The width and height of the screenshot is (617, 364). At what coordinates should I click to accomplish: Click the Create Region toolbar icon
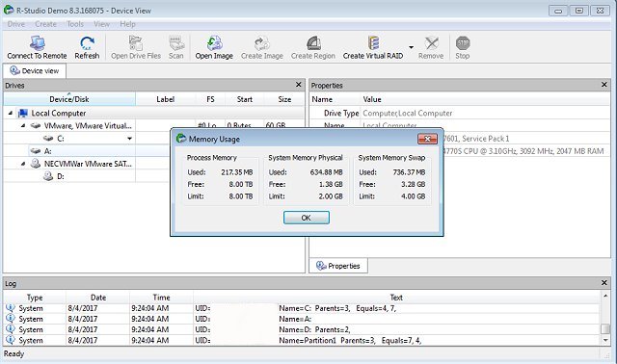pos(313,43)
